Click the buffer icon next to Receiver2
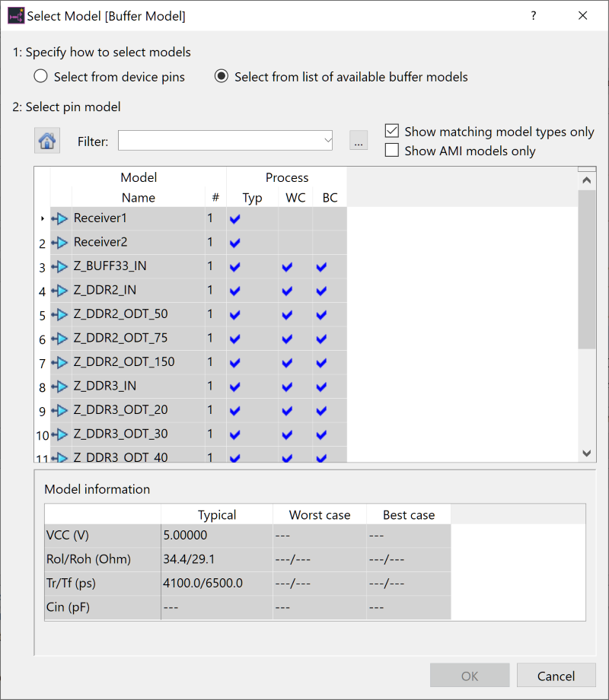 60,243
